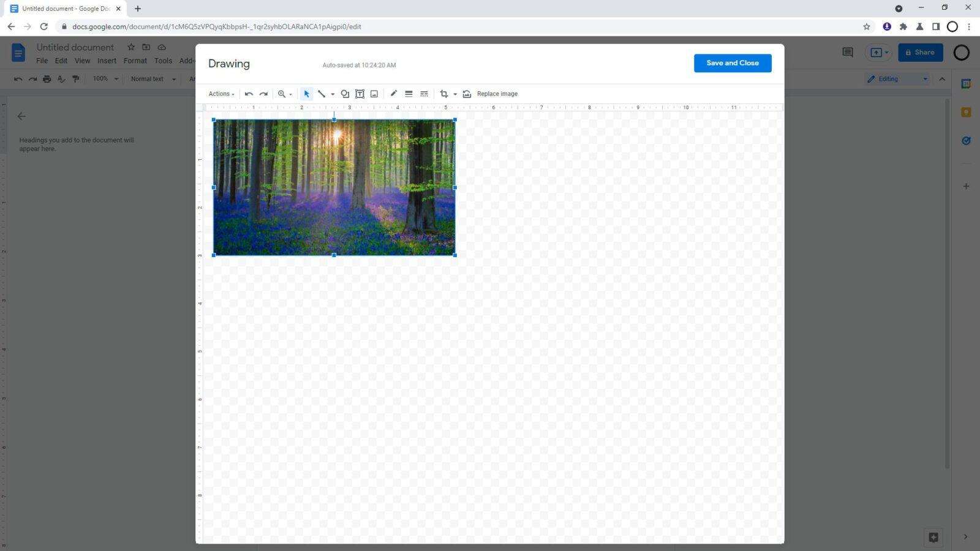Open the Zoom dropdown in the drawing toolbar
Viewport: 980px width, 551px height.
(x=282, y=94)
